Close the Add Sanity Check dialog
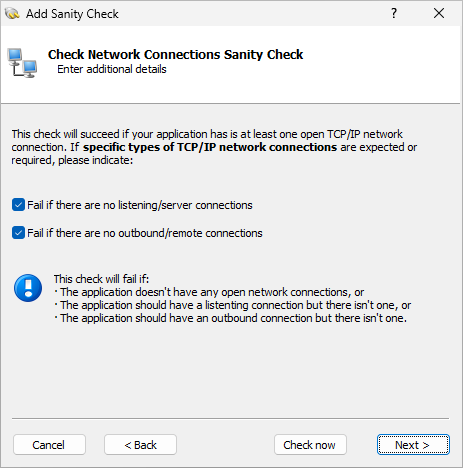 439,13
